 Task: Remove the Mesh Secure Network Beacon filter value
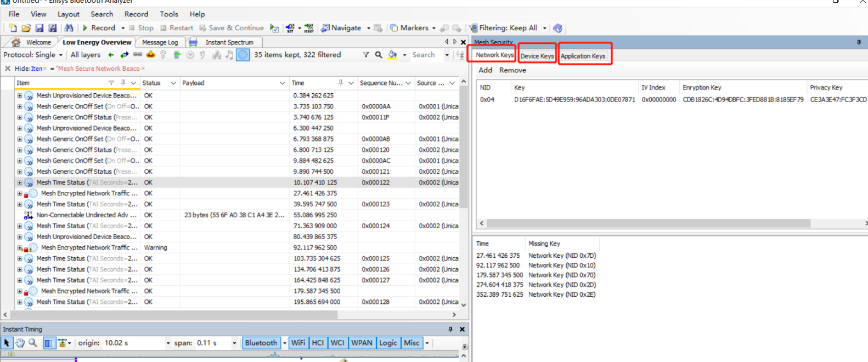[143, 69]
